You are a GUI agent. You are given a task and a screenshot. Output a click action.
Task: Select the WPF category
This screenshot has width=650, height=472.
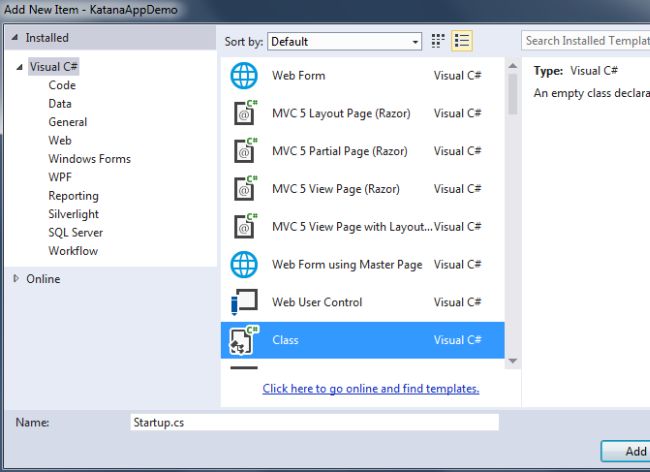pos(60,177)
